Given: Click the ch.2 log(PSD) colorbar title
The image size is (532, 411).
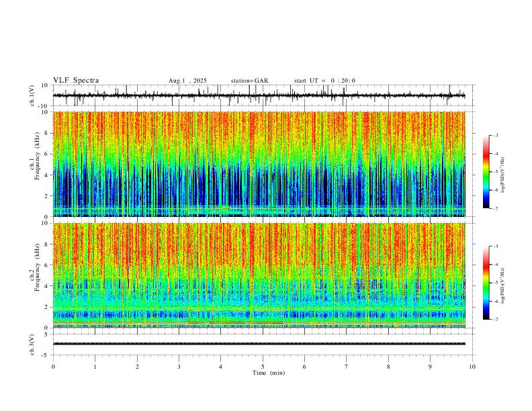Looking at the screenshot, I should pyautogui.click(x=503, y=285).
